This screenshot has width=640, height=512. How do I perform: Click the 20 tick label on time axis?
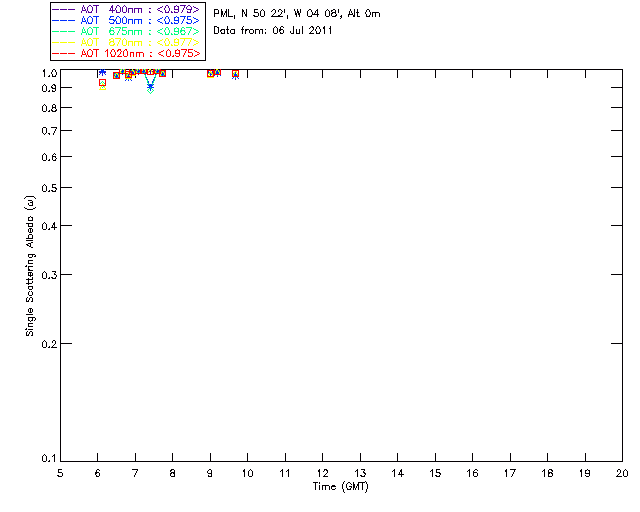click(x=622, y=473)
